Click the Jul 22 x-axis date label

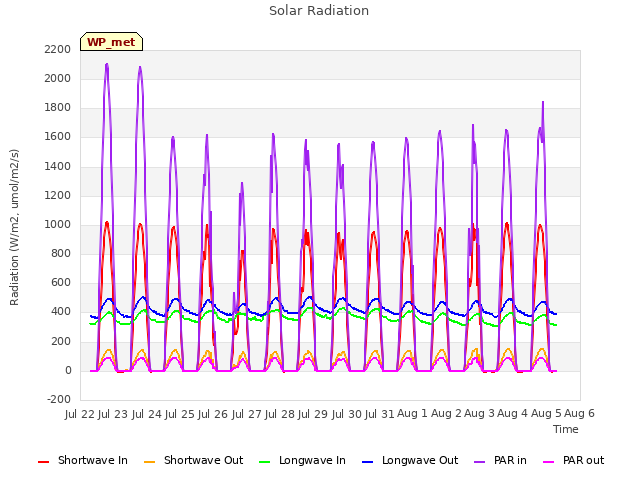click(80, 414)
